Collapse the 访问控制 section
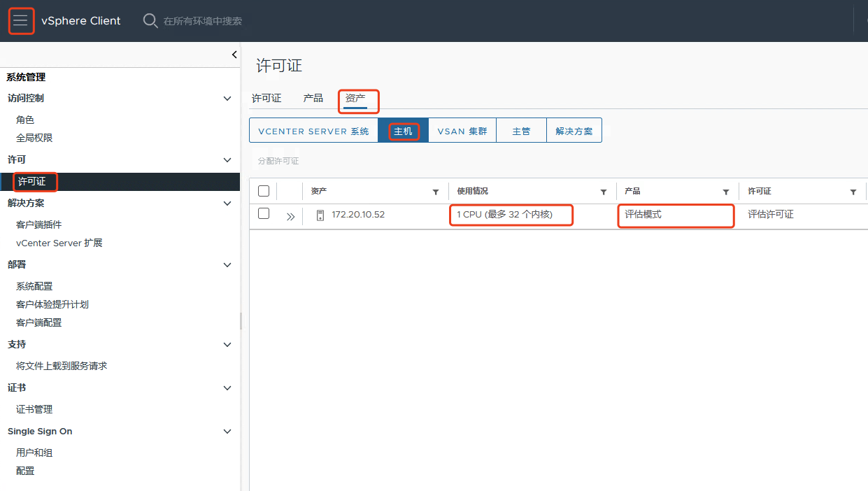The height and width of the screenshot is (491, 868). point(227,99)
